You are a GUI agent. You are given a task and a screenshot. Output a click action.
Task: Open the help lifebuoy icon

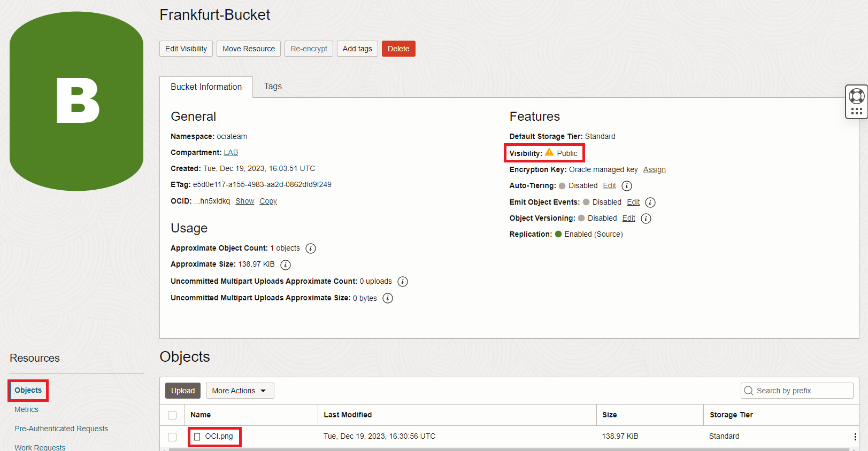pos(856,96)
